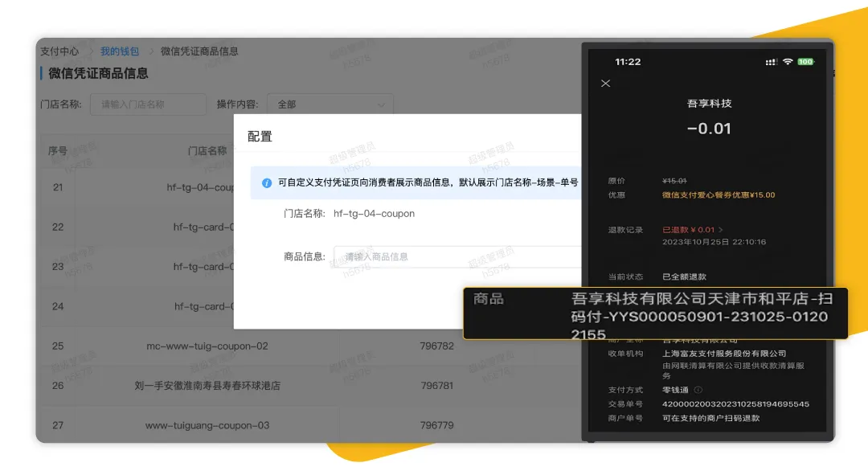Tap the battery 100 indicator on phone

click(x=805, y=61)
